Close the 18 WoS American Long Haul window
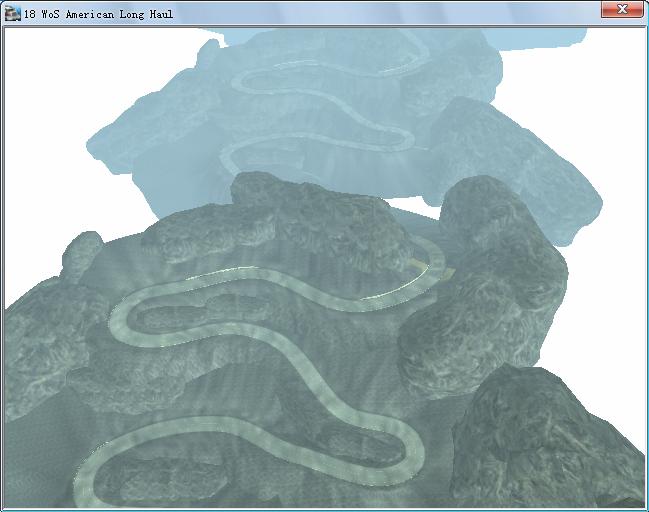The height and width of the screenshot is (512, 649). pos(622,9)
